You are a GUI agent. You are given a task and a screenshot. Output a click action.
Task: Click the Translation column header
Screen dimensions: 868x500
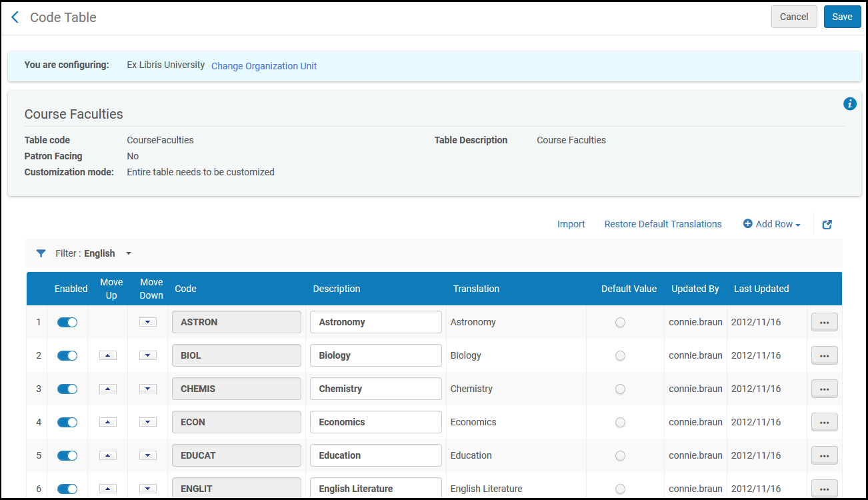click(x=476, y=289)
